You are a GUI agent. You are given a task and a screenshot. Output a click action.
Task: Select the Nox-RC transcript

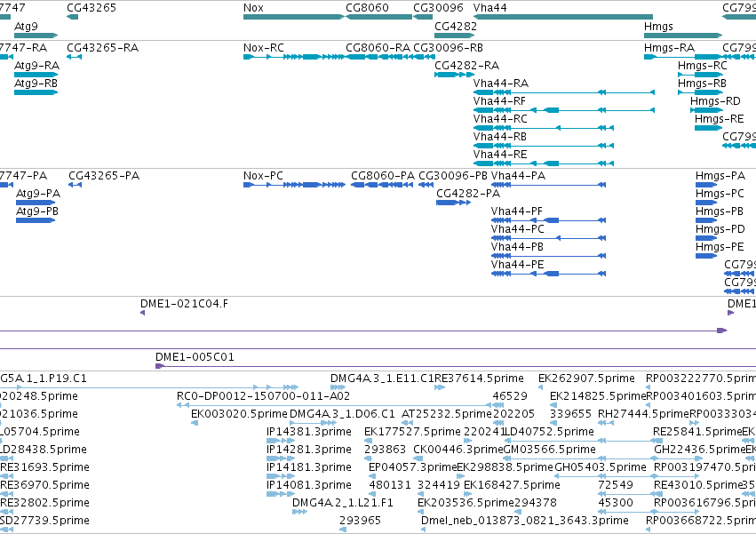pyautogui.click(x=294, y=57)
